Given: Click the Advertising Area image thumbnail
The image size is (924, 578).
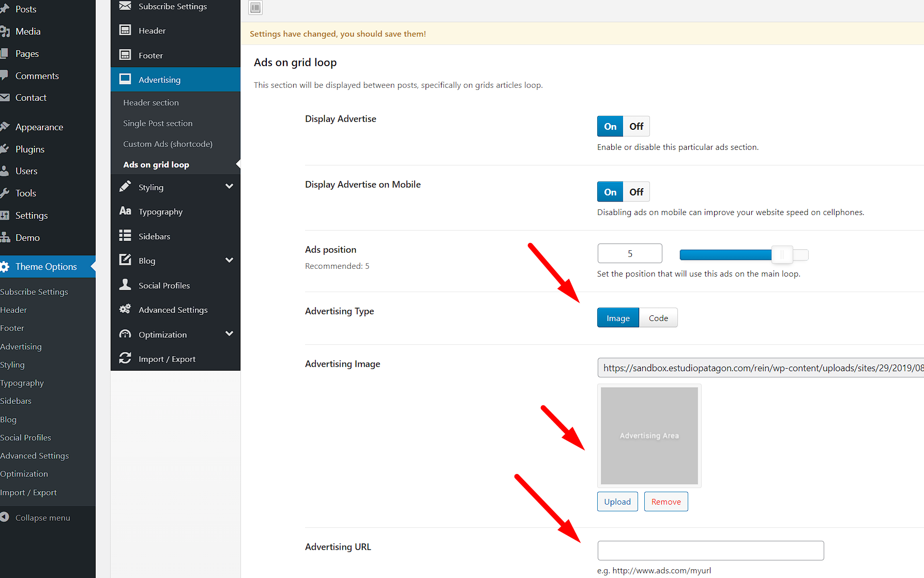Looking at the screenshot, I should pyautogui.click(x=649, y=436).
